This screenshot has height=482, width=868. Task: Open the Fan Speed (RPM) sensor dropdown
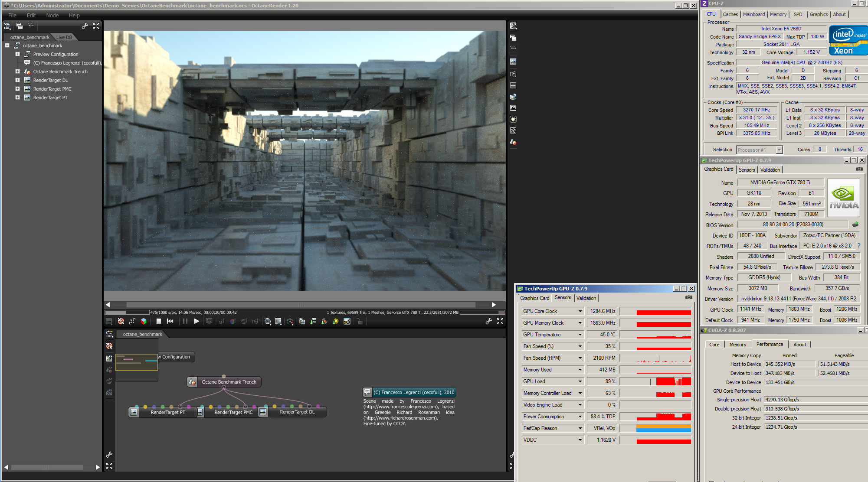tap(580, 358)
